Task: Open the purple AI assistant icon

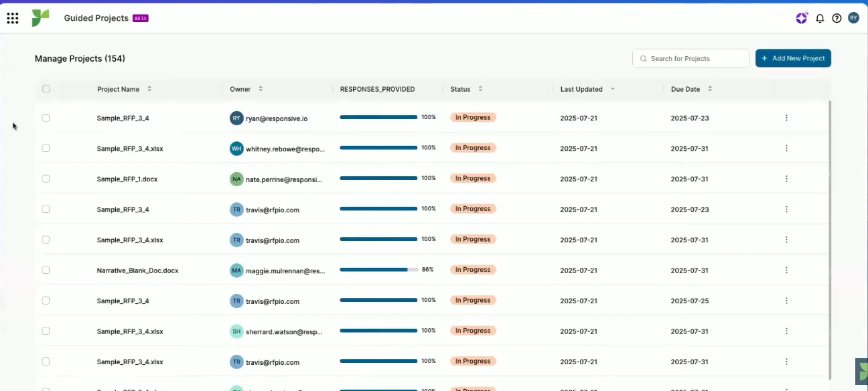Action: click(x=802, y=18)
